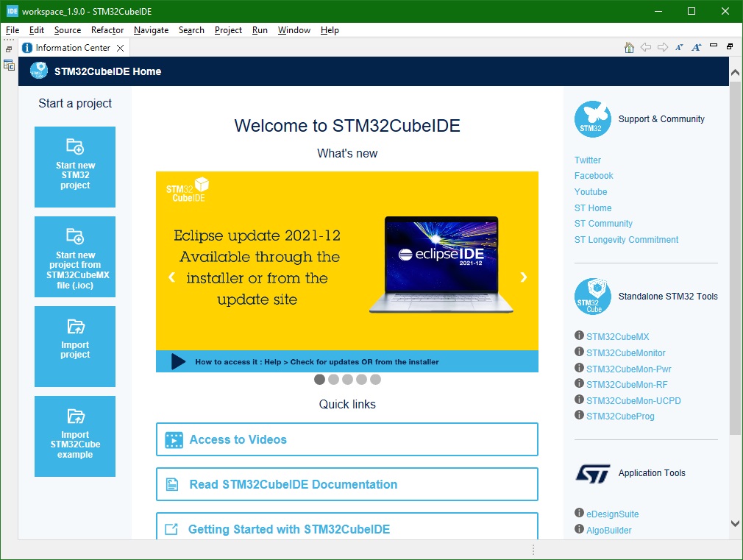Viewport: 743px width, 560px height.
Task: Open the STM32CubeProg link
Action: 620,417
